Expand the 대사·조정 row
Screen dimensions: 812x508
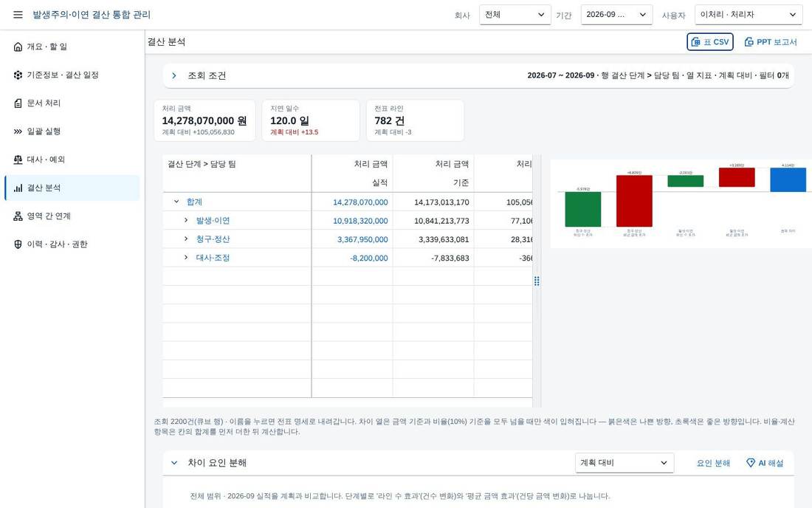click(x=186, y=258)
